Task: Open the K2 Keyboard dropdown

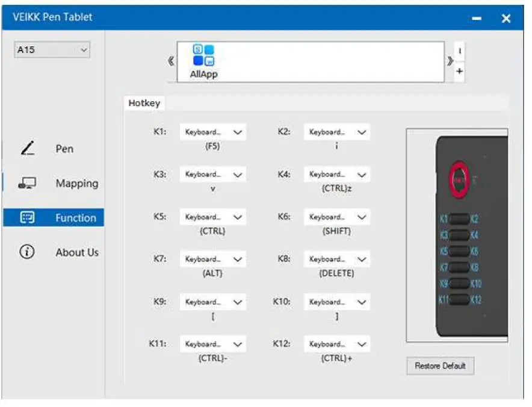Action: point(337,132)
